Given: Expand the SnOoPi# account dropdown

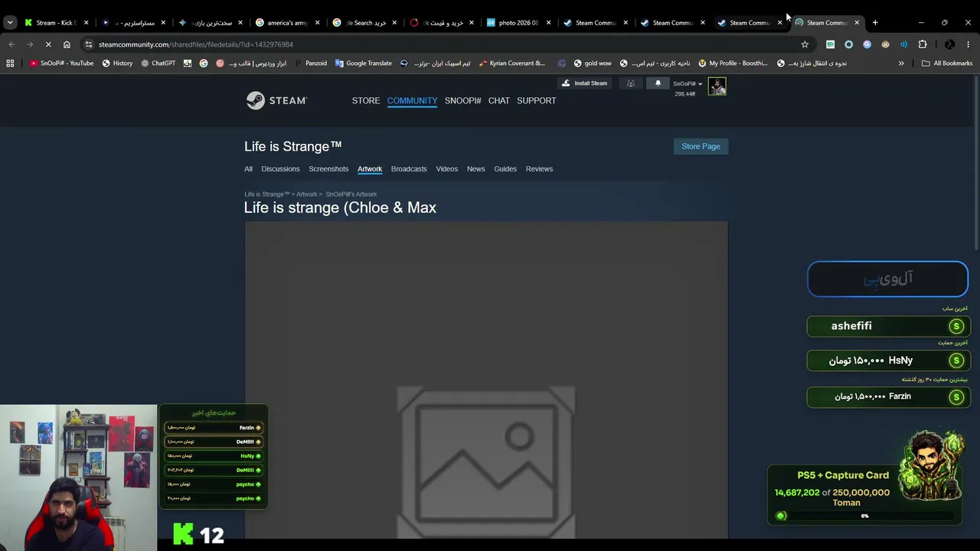Looking at the screenshot, I should pos(688,83).
